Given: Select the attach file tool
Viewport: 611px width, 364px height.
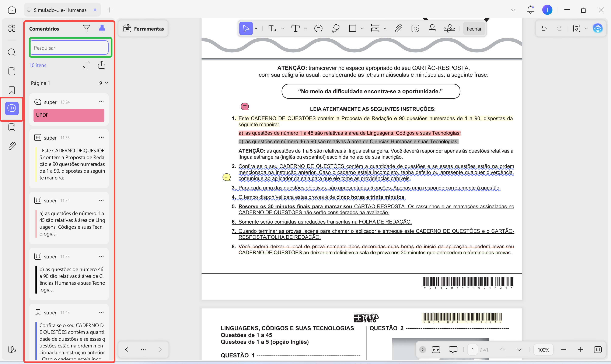Looking at the screenshot, I should coord(399,29).
